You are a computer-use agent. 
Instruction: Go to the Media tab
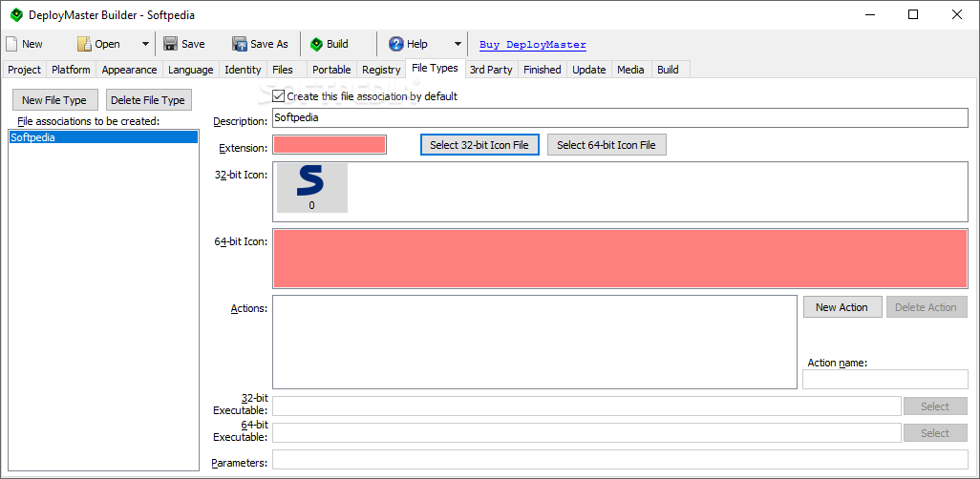(x=630, y=70)
